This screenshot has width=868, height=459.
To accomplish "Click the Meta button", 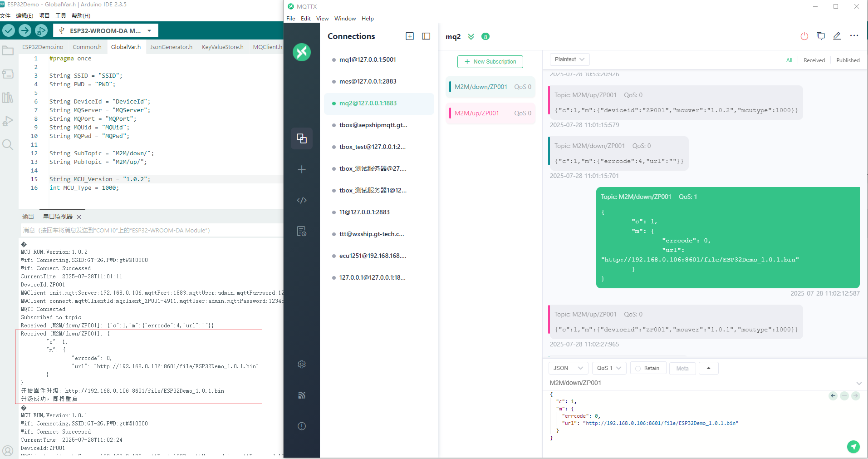I will tap(682, 368).
